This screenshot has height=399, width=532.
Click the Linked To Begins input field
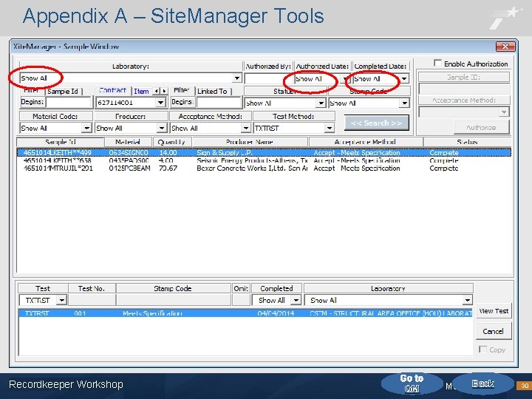pyautogui.click(x=219, y=102)
